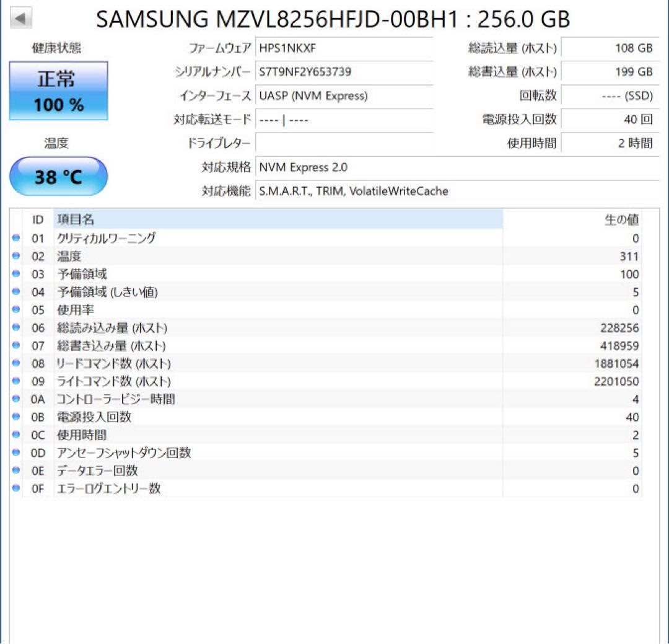Select row 0B 電源投入回数 in the list
Screen dimensions: 669x644
pyautogui.click(x=326, y=417)
